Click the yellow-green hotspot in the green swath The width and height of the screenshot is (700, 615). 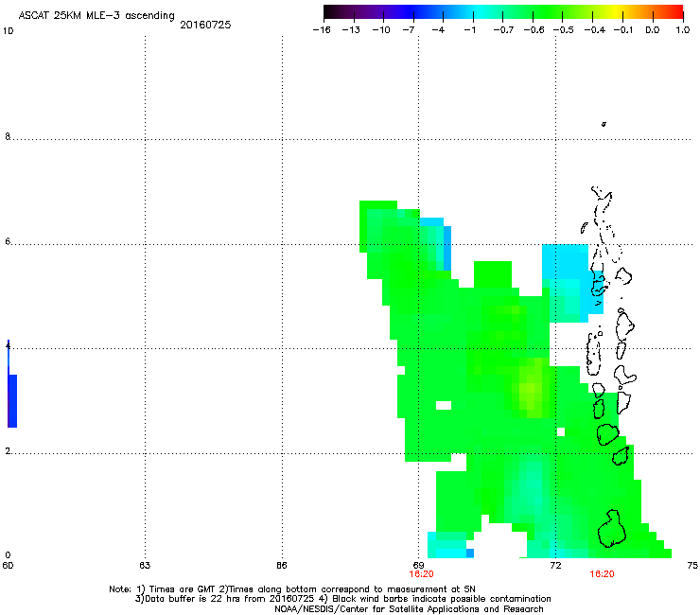531,388
